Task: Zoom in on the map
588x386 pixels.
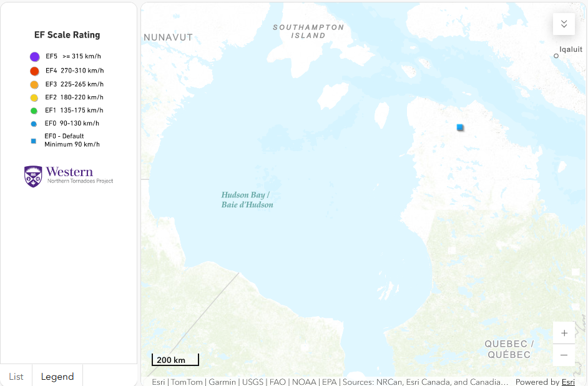Action: point(564,333)
